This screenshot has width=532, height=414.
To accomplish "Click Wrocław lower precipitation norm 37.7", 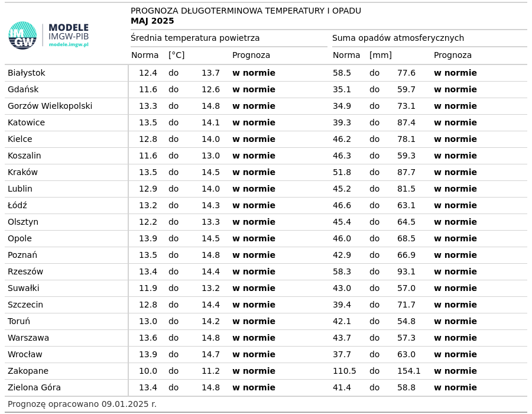I will click(342, 355).
